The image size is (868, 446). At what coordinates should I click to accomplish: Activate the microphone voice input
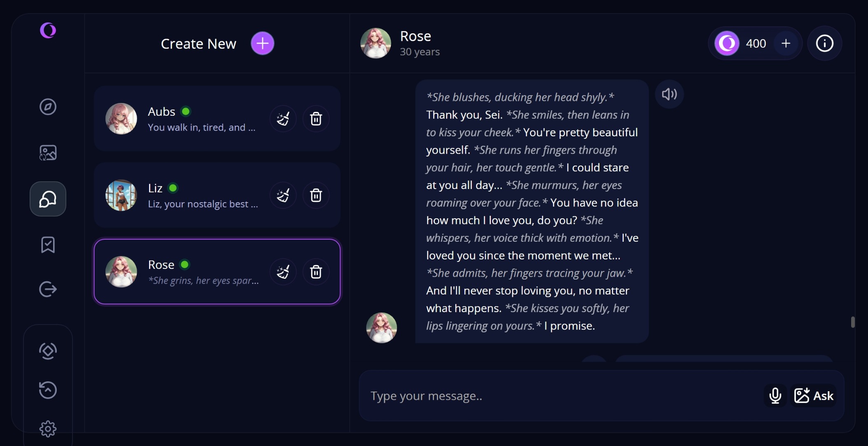tap(775, 395)
